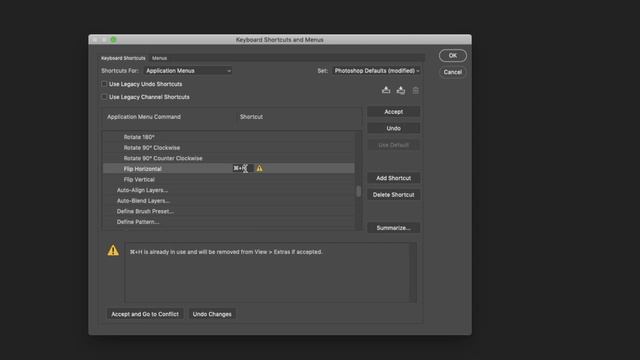Click the Flip Horizontal shortcut input field
The width and height of the screenshot is (640, 360).
(x=243, y=168)
